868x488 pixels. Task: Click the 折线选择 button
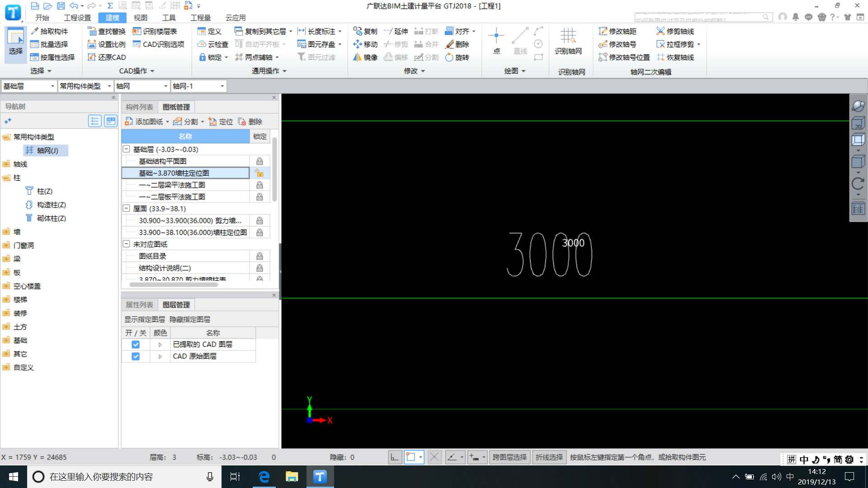click(549, 457)
